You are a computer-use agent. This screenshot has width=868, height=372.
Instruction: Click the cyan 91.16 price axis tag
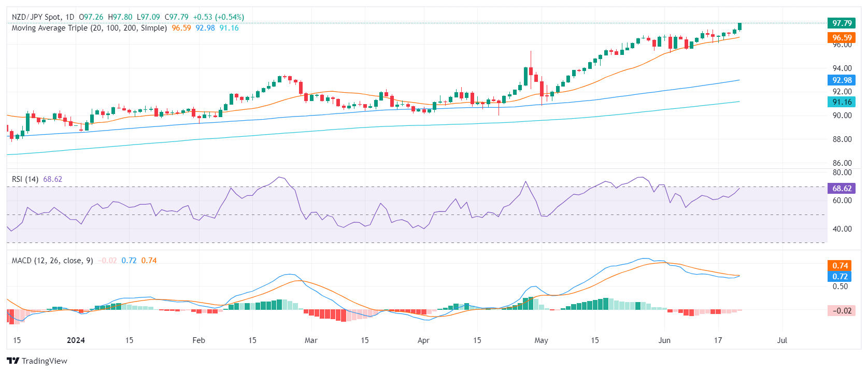(x=842, y=102)
